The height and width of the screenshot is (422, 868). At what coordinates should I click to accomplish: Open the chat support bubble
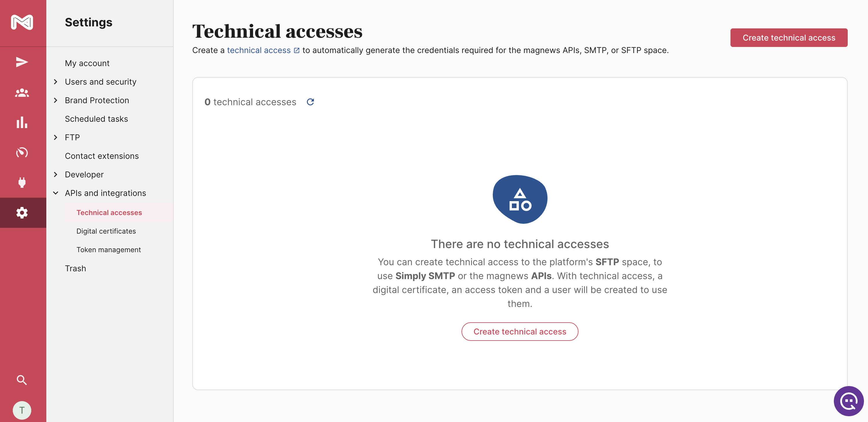pos(848,401)
